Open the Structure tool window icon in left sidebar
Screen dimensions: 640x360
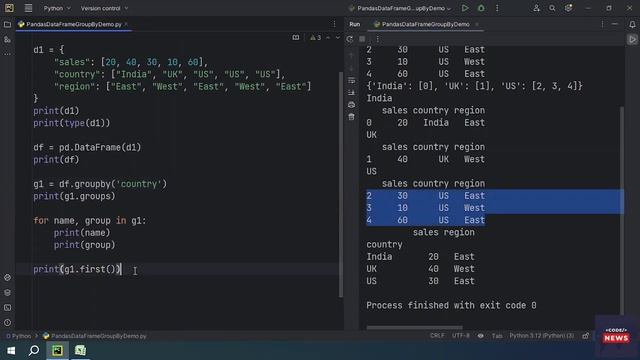click(7, 40)
